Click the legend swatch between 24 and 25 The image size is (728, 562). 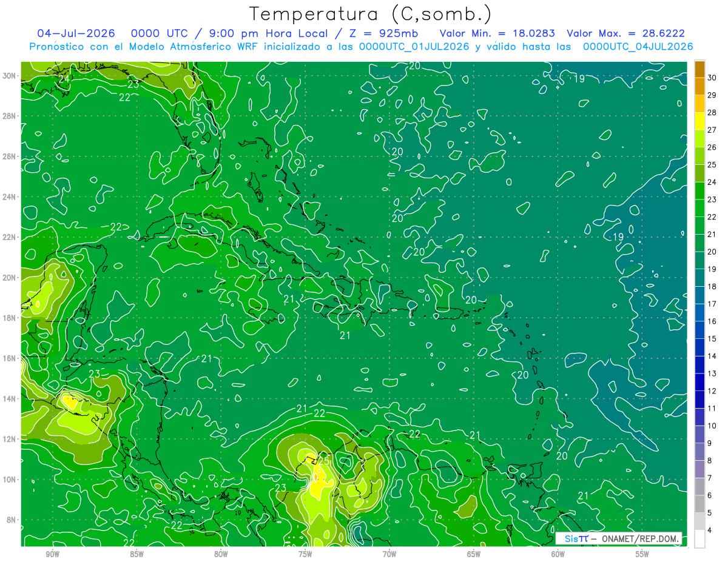pos(699,173)
